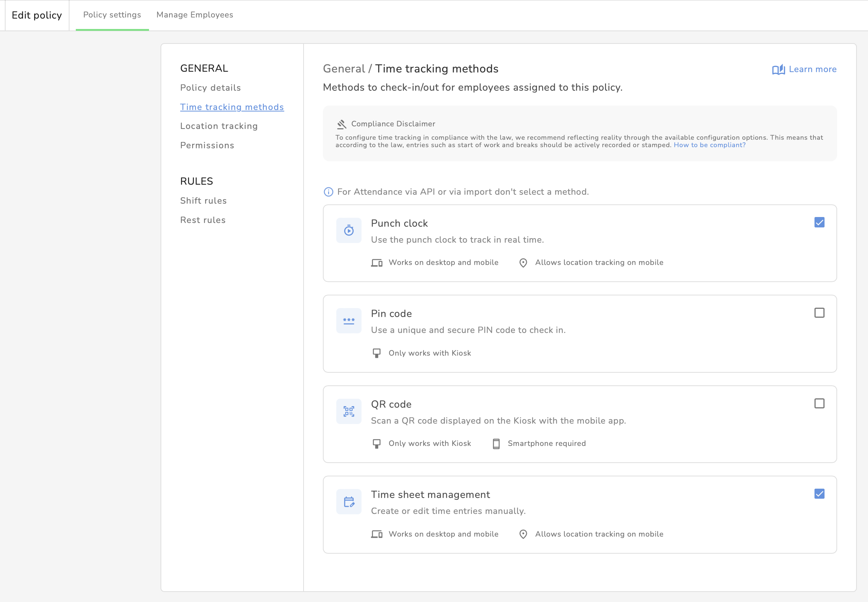
Task: Go to Location tracking section
Action: point(219,126)
